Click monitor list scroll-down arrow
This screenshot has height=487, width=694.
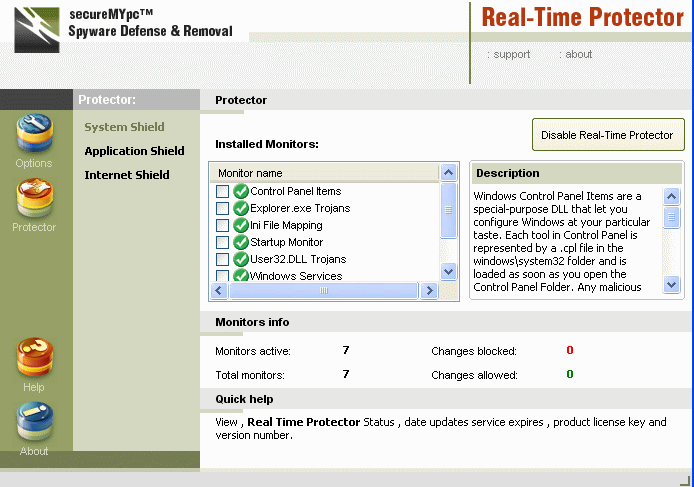[448, 271]
